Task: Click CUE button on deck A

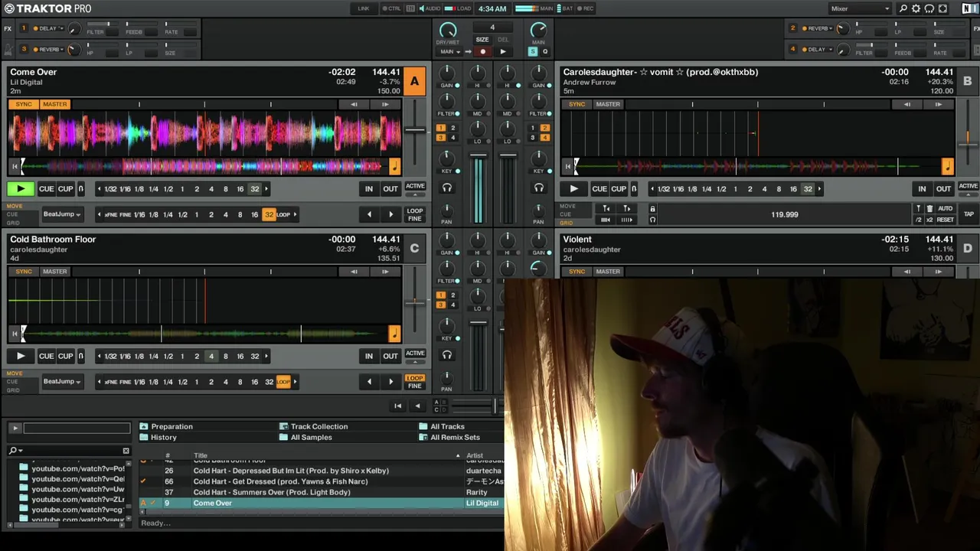Action: click(x=47, y=189)
